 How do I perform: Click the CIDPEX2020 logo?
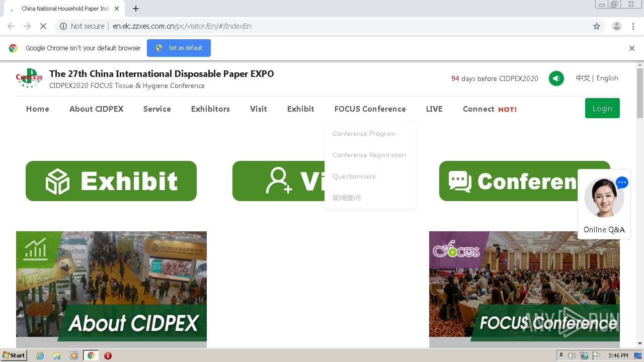coord(29,78)
